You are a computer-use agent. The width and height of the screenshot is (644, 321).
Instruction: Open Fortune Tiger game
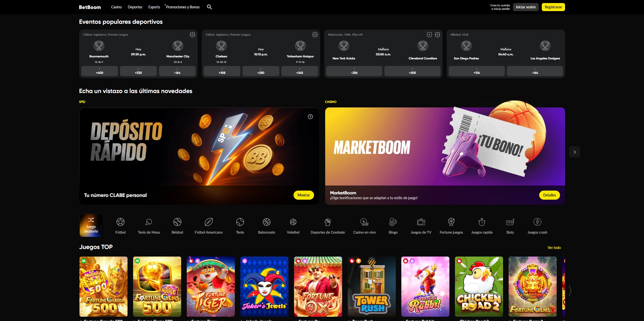tap(211, 287)
